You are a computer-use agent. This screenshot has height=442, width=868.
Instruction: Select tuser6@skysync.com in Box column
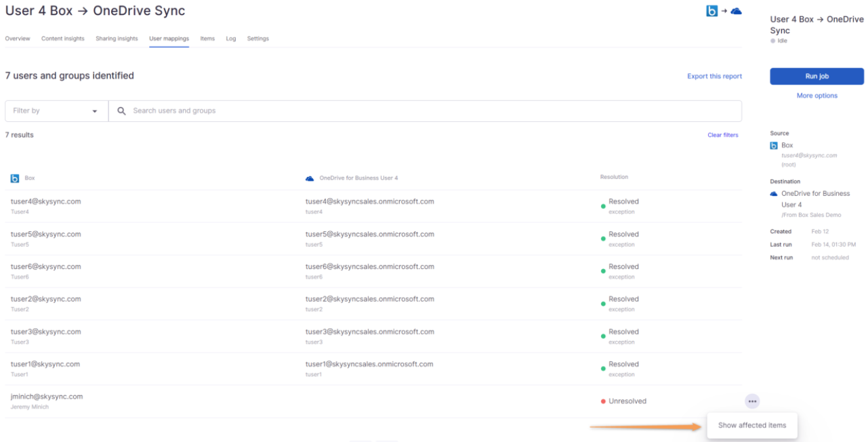(45, 266)
